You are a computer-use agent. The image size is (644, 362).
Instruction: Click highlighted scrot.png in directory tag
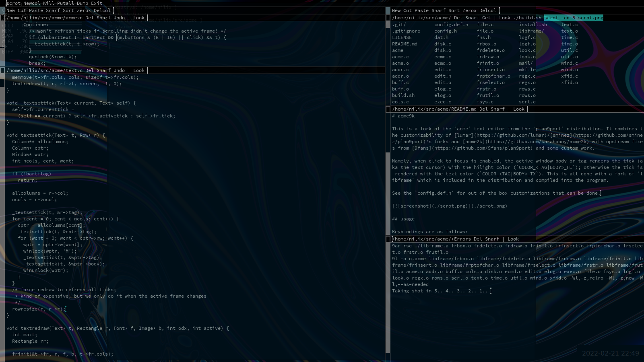(x=590, y=18)
